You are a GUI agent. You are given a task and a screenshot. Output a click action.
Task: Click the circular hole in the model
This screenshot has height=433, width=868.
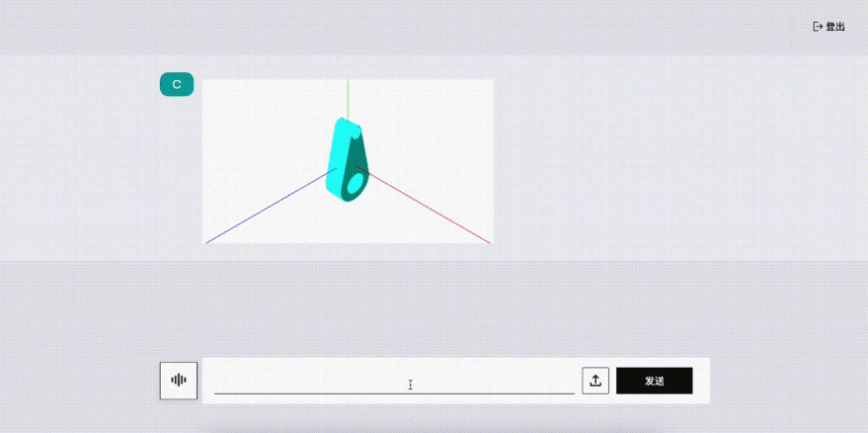[x=355, y=184]
